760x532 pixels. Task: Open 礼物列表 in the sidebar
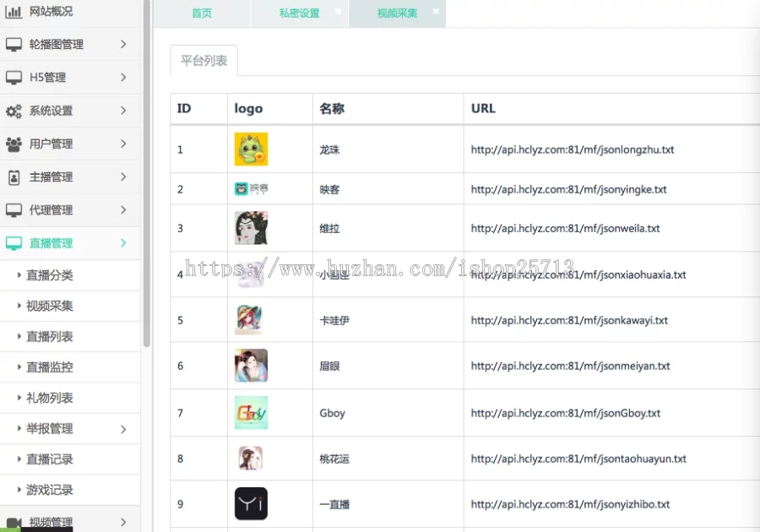50,398
